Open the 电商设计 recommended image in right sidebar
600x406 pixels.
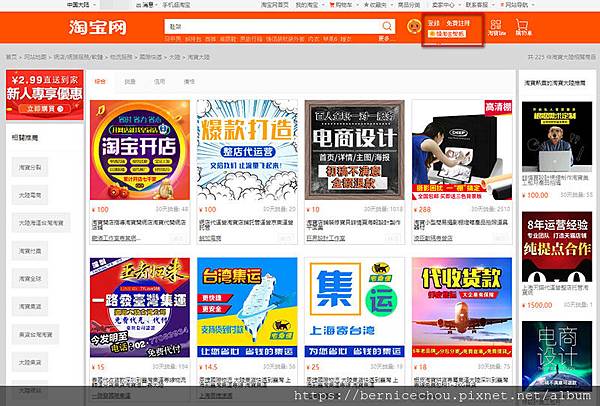(x=557, y=356)
